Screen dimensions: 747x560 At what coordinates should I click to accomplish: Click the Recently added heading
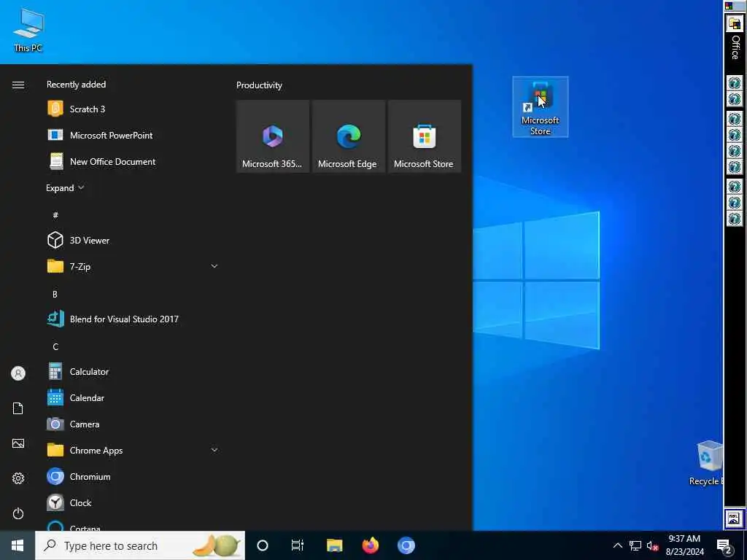pos(76,85)
